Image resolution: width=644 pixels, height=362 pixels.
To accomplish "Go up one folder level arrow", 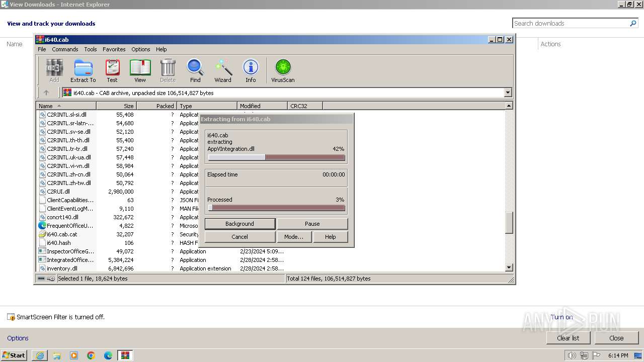I will [x=46, y=93].
